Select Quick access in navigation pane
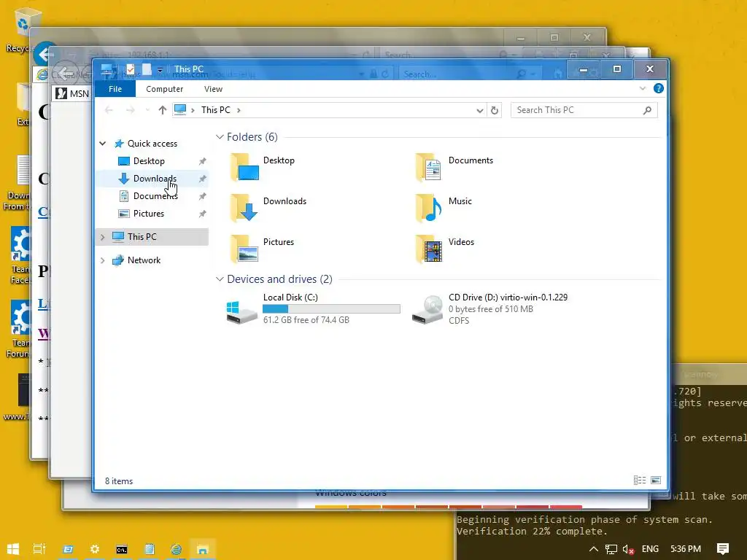747x560 pixels. coord(152,144)
